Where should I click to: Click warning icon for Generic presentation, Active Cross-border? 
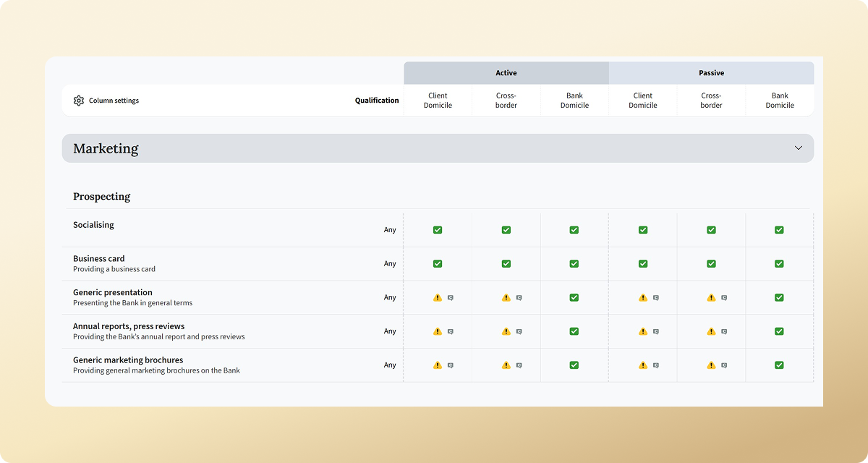506,297
